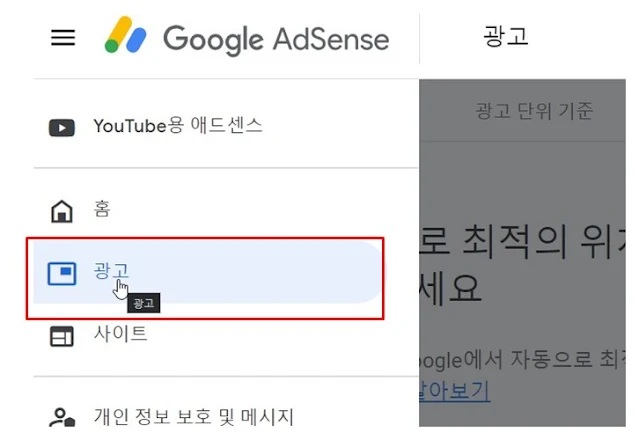Switch to the 광고 단위 기준 tab
Viewport: 639px width, 440px height.
534,111
